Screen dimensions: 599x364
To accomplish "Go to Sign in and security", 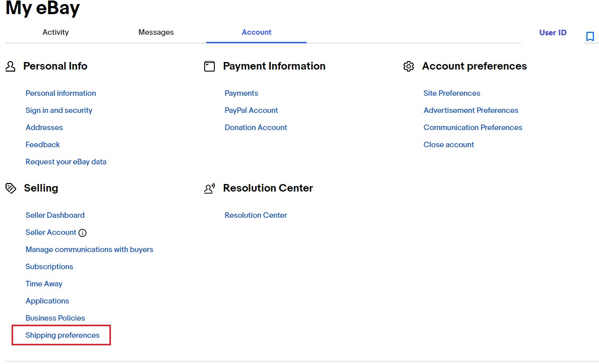I will (x=59, y=110).
